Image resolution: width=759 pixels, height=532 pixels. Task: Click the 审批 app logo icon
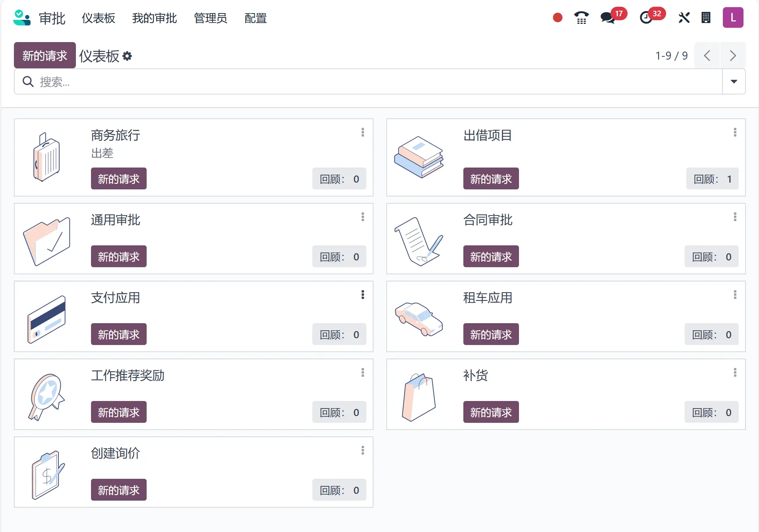pos(21,18)
